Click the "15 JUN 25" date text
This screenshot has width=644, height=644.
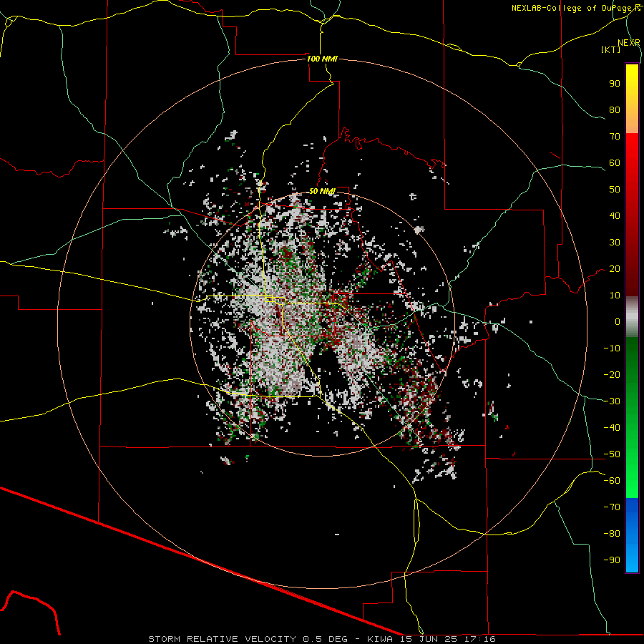pos(429,639)
